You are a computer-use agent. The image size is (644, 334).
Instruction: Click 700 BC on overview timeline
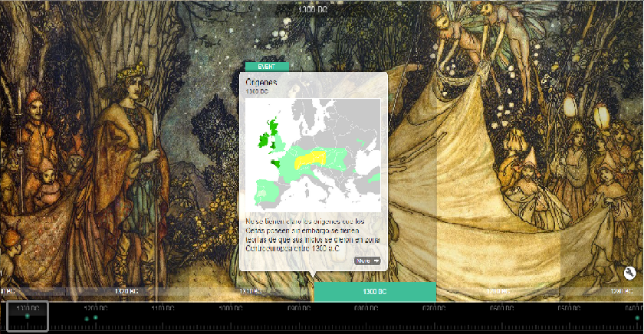[x=434, y=308]
